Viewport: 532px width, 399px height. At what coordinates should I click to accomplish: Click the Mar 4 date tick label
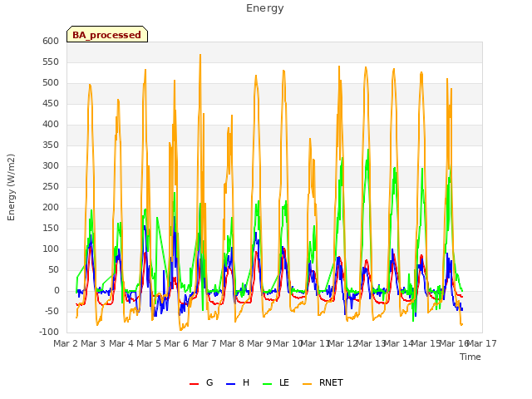click(x=121, y=343)
